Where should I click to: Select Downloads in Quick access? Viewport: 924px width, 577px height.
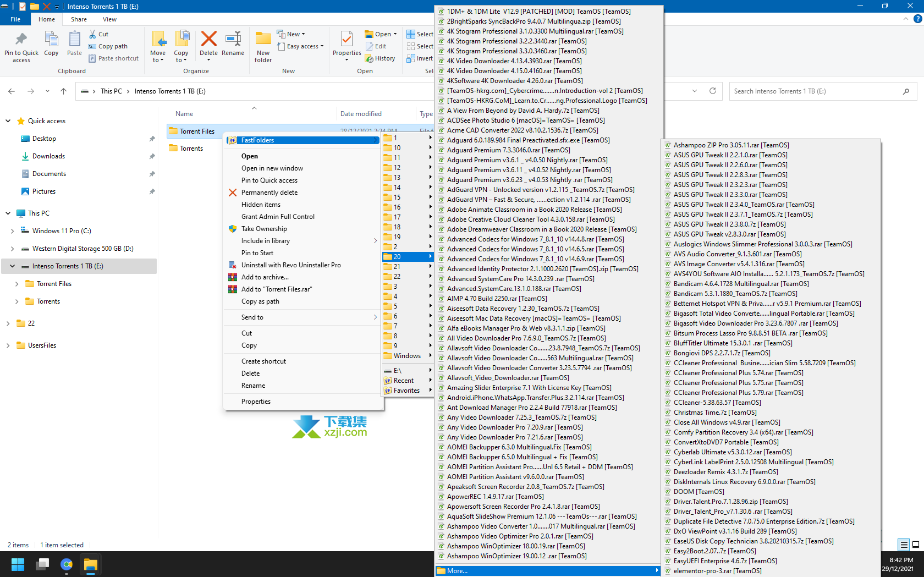pos(48,156)
